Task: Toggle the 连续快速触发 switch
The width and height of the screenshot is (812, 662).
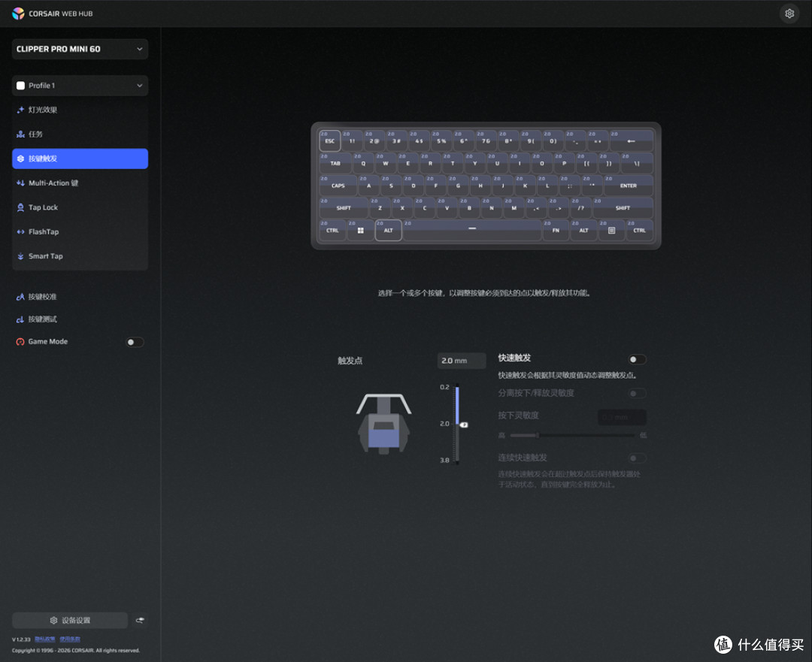Action: [637, 458]
